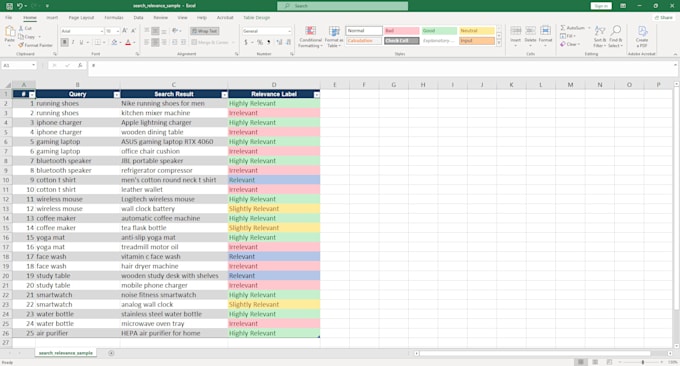Viewport: 680px width, 366px height.
Task: Switch to the Table Design tab
Action: pyautogui.click(x=256, y=18)
